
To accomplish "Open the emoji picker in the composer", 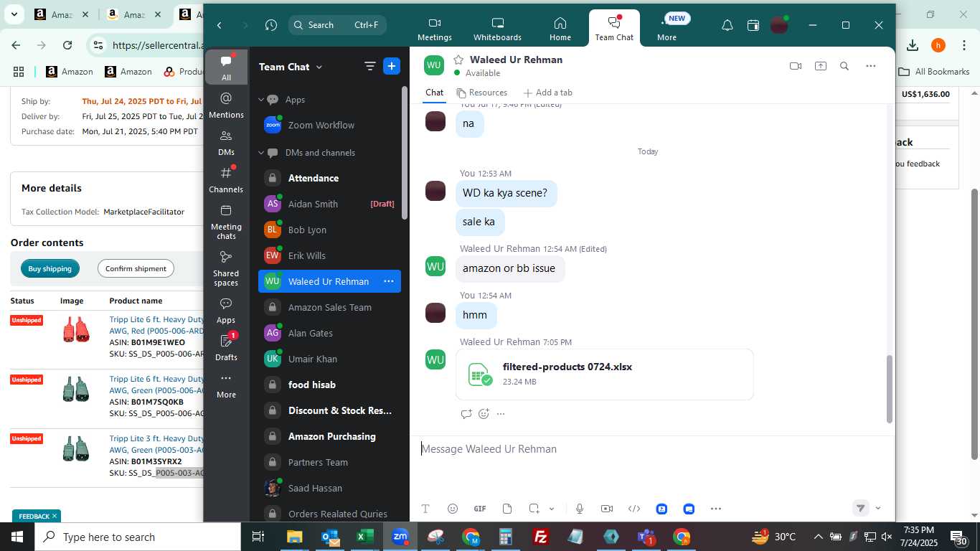I will click(453, 509).
